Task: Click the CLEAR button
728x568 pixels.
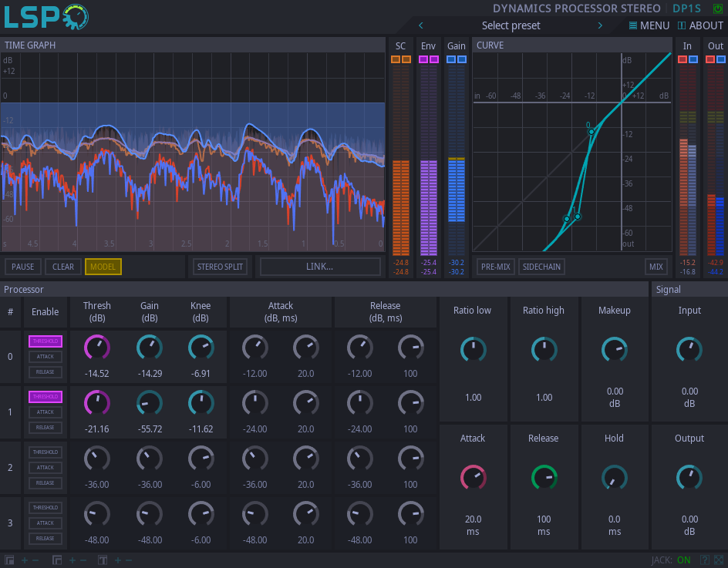Action: tap(62, 266)
